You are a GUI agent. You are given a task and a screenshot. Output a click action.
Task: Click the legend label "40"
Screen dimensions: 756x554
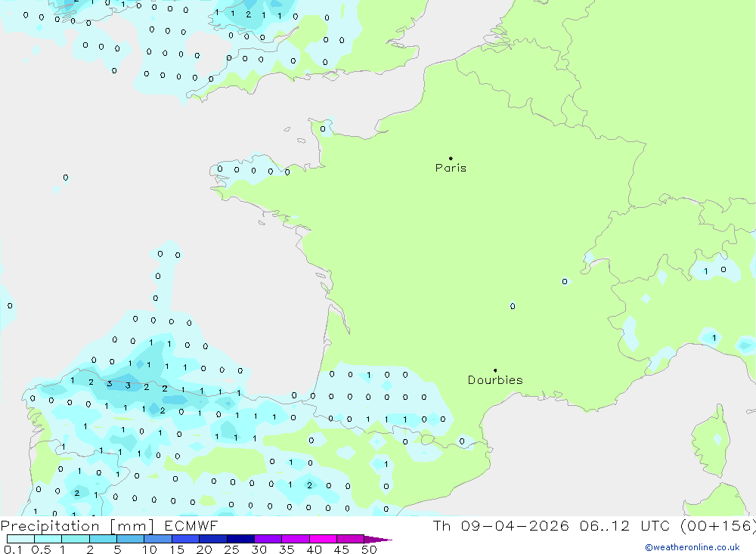pyautogui.click(x=314, y=549)
